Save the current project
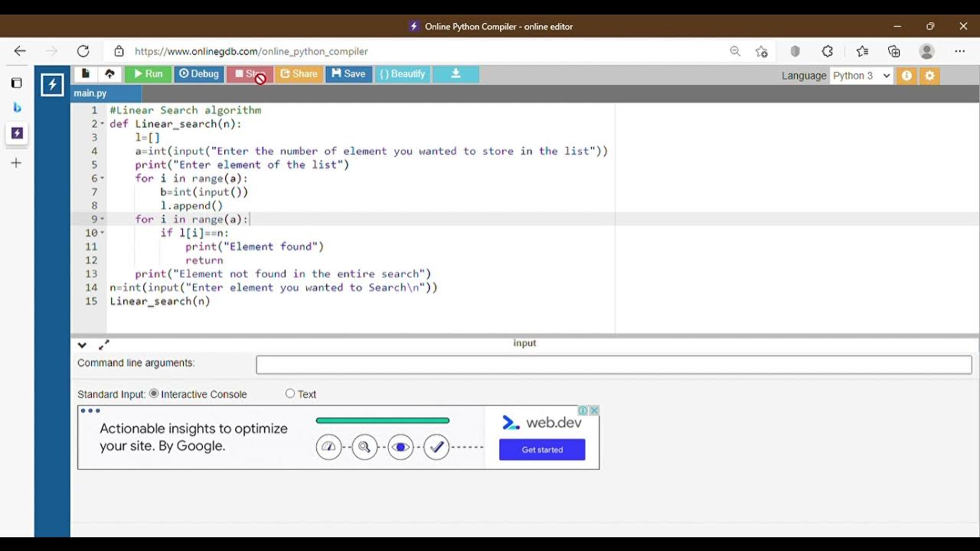The image size is (980, 551). pos(348,74)
